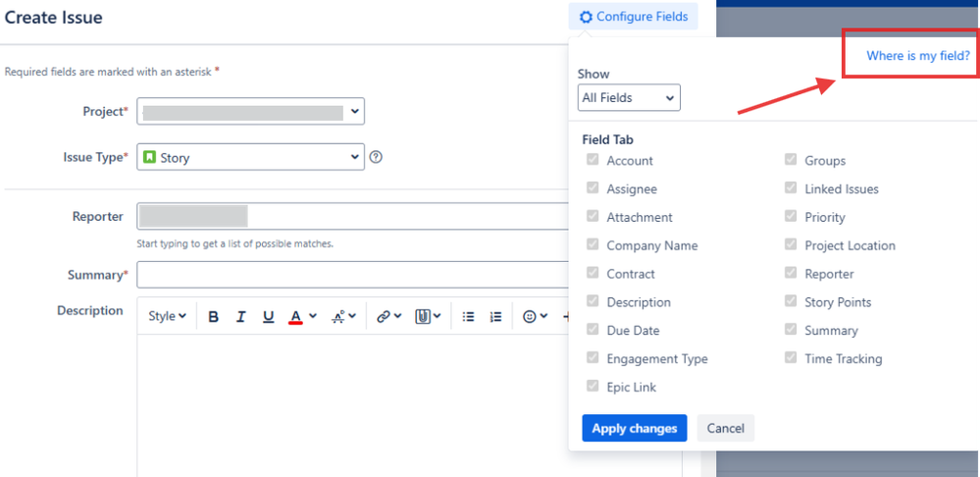Expand the more formatting chevron arrow

point(352,316)
